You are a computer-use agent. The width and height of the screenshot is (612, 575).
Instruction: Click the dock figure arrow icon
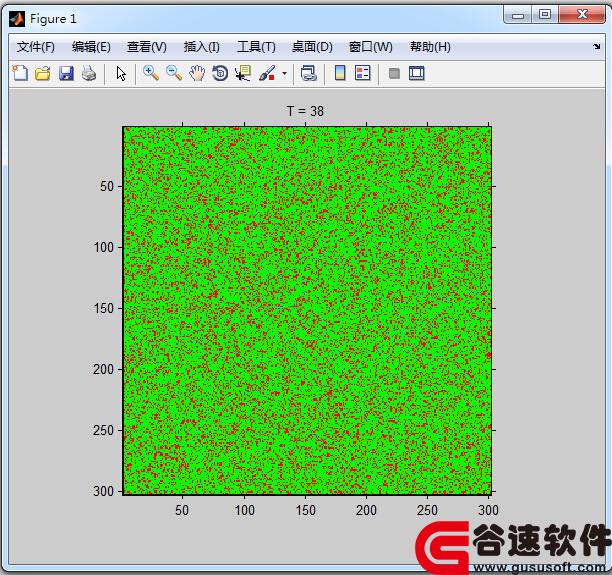(596, 46)
